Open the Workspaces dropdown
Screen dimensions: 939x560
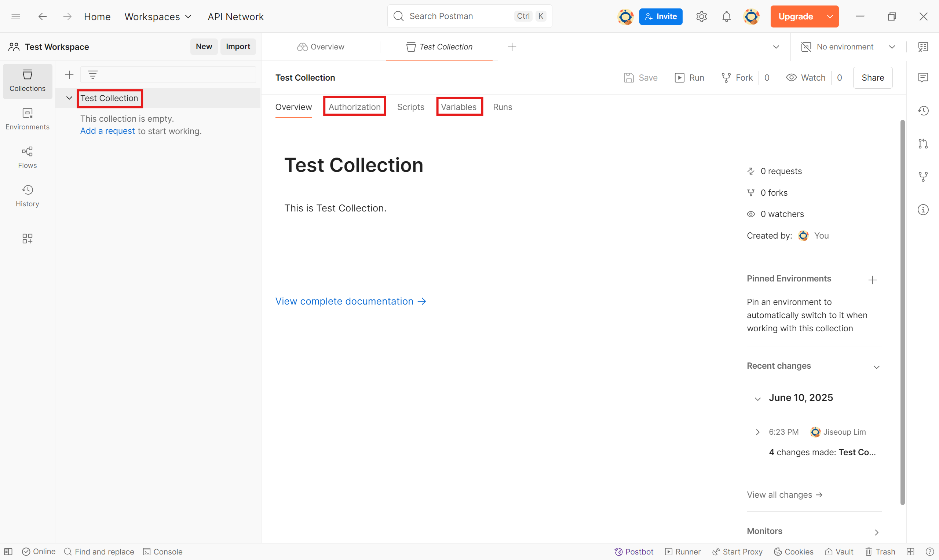pyautogui.click(x=158, y=16)
